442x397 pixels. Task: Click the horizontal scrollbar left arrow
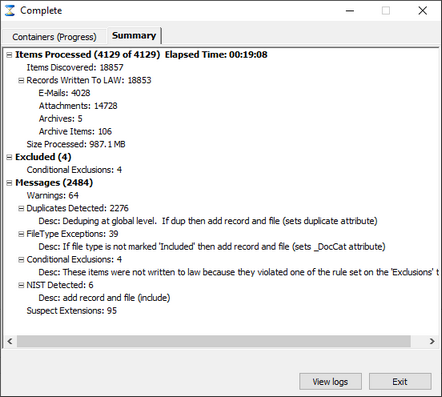click(10, 341)
